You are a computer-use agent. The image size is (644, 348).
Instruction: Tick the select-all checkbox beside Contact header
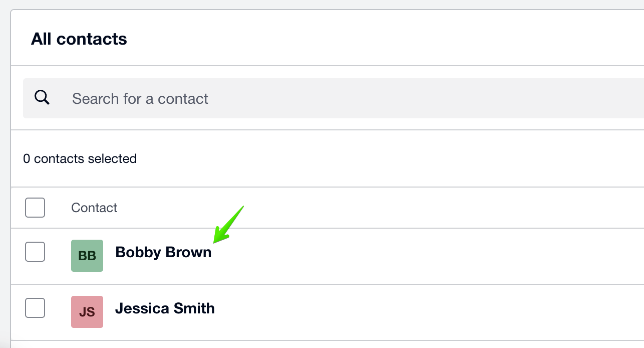pos(35,208)
